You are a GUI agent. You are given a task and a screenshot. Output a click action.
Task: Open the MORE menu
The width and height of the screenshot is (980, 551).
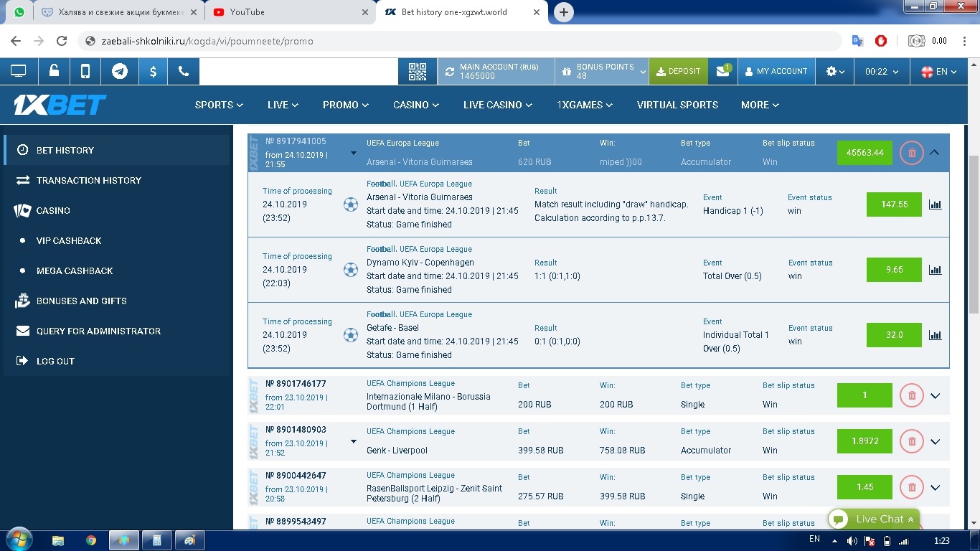[x=760, y=105]
